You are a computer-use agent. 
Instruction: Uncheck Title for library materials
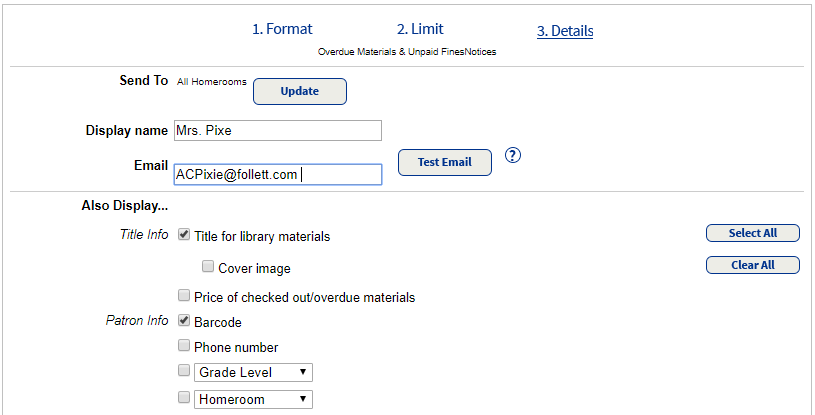184,235
